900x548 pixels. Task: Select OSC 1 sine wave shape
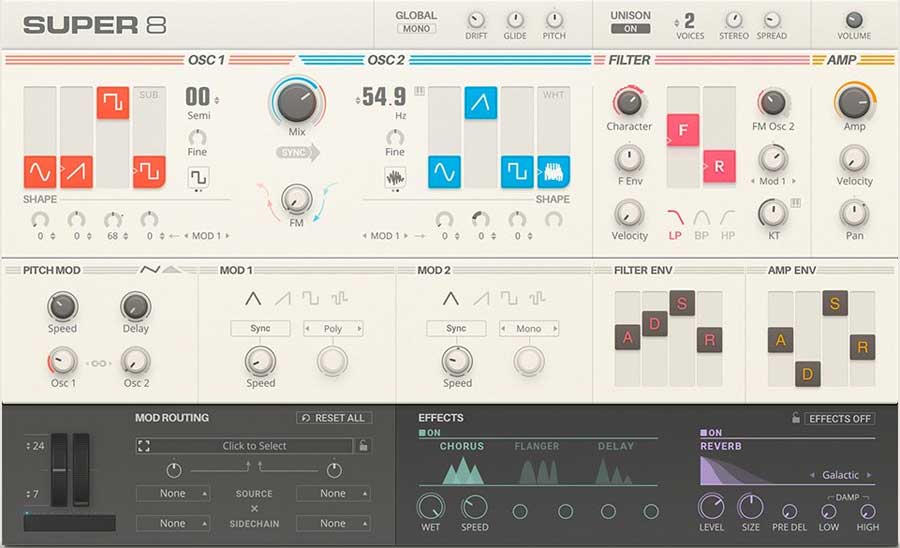[40, 172]
